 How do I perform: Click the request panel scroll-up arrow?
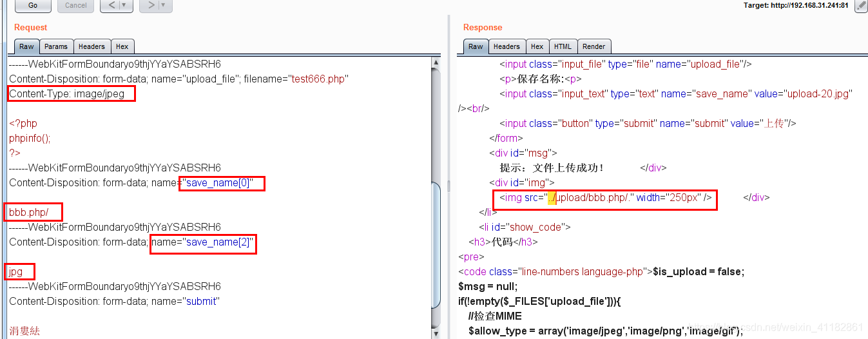coord(436,63)
